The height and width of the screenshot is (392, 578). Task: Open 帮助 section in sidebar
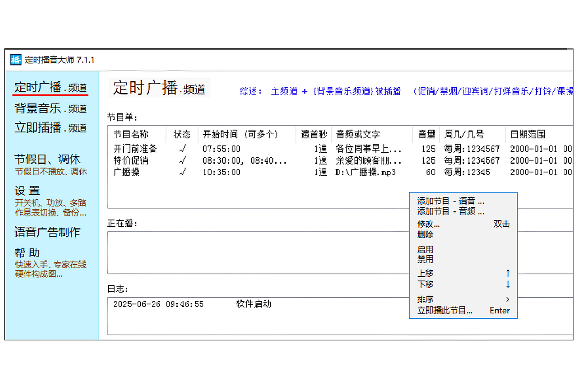[27, 253]
